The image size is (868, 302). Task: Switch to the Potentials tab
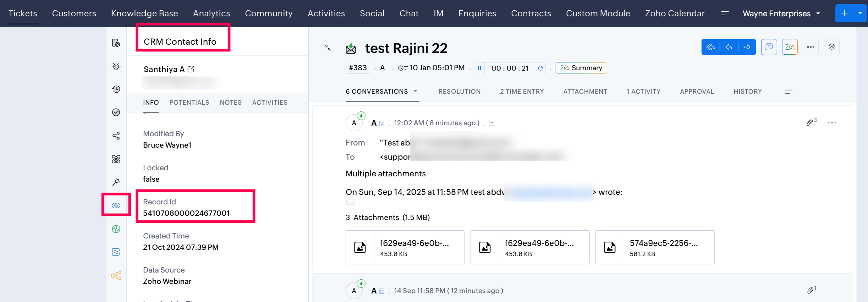pos(189,103)
